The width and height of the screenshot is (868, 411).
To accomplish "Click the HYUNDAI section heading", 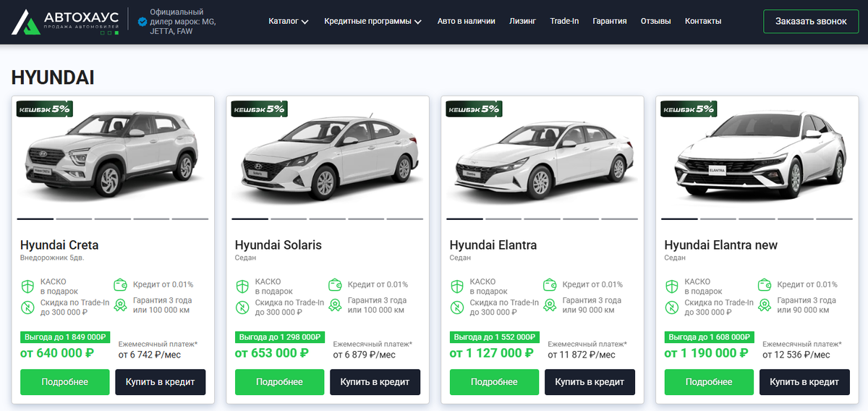I will [53, 78].
